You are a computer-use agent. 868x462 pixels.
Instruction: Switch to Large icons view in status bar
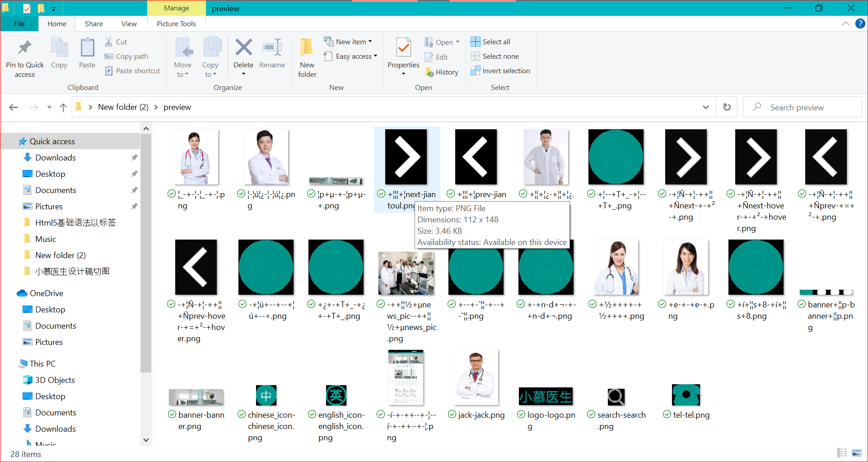(856, 453)
